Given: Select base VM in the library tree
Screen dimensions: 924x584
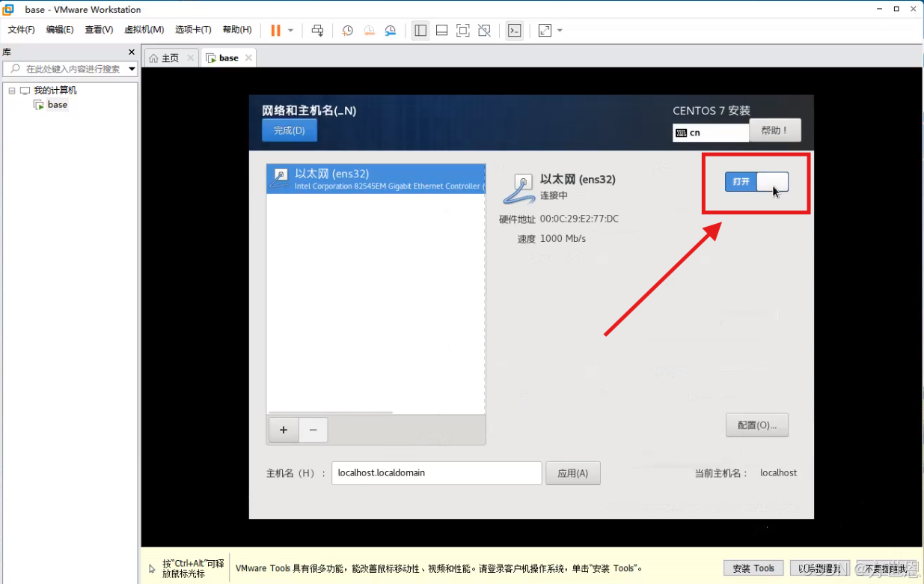Looking at the screenshot, I should coord(58,105).
